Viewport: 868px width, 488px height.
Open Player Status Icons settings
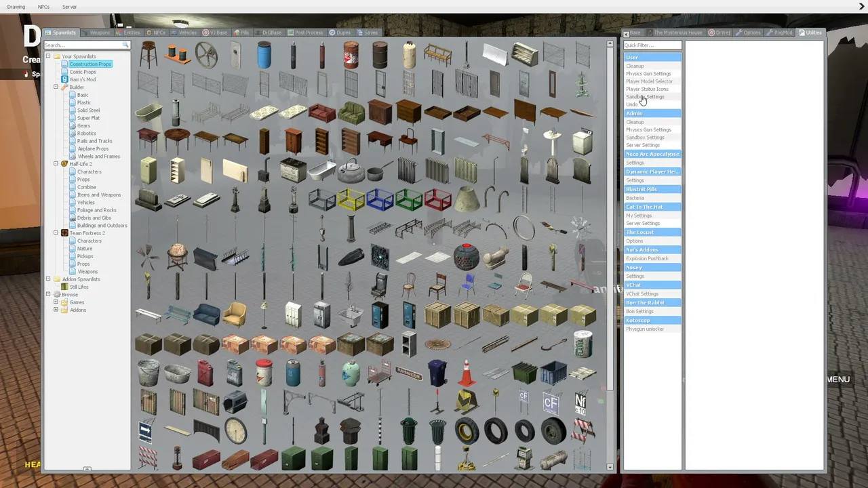647,89
